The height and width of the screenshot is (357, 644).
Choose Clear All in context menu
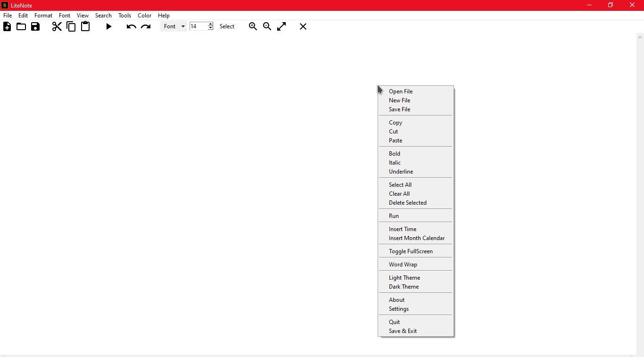click(x=415, y=194)
